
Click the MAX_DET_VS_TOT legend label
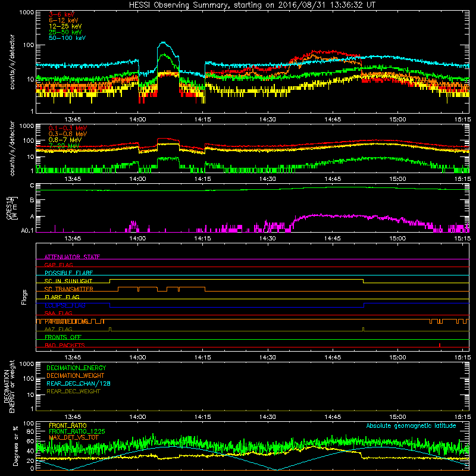pos(74,437)
